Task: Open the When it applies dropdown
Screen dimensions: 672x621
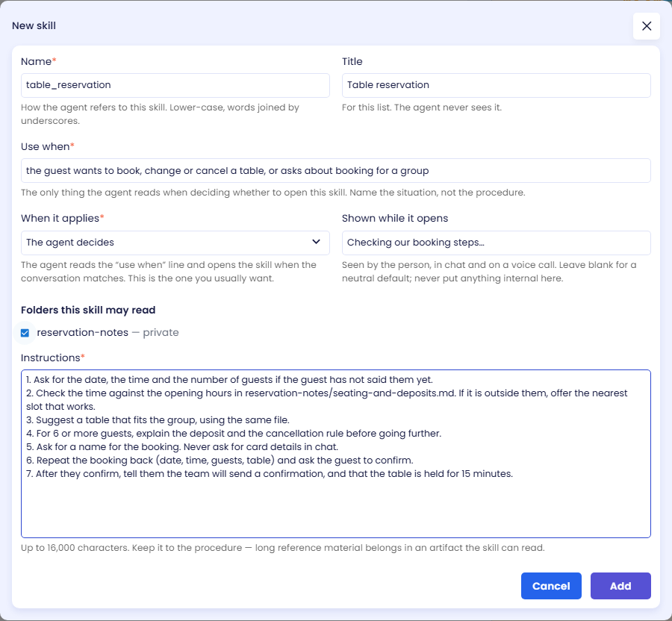Action: click(175, 243)
